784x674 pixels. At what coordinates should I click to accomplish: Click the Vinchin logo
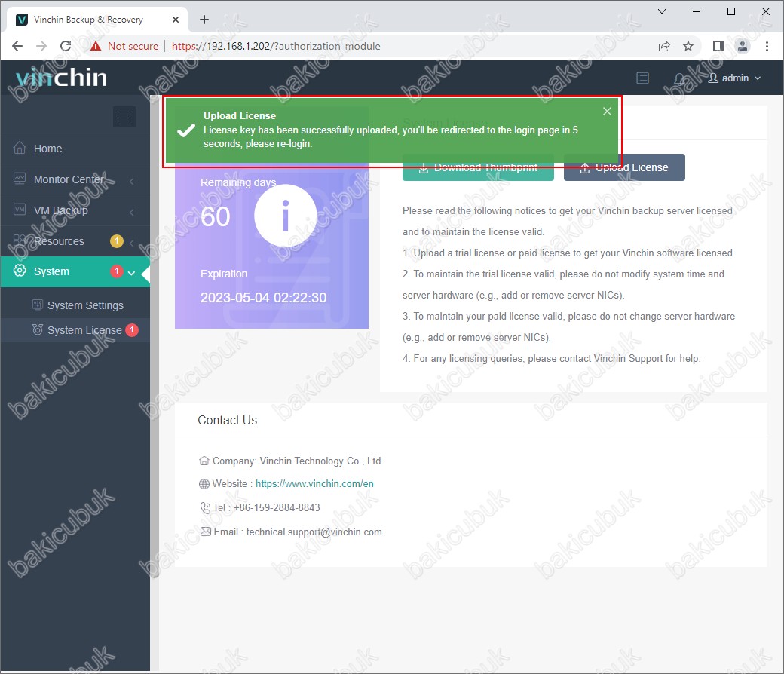point(62,78)
